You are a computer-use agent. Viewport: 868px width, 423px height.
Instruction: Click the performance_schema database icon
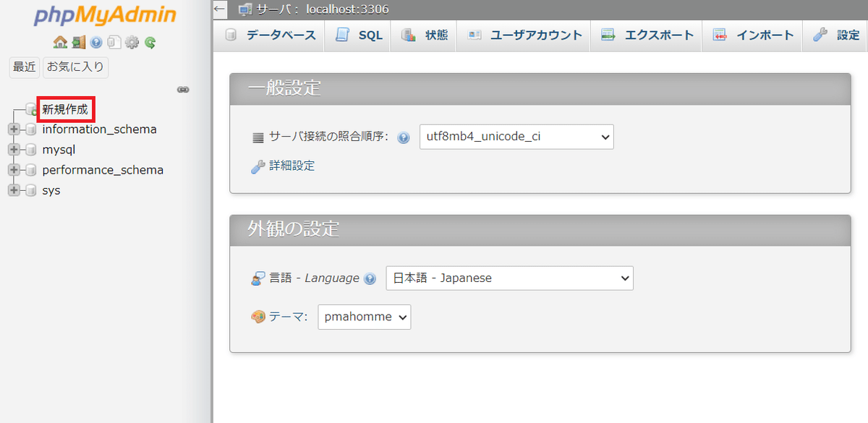pyautogui.click(x=30, y=171)
